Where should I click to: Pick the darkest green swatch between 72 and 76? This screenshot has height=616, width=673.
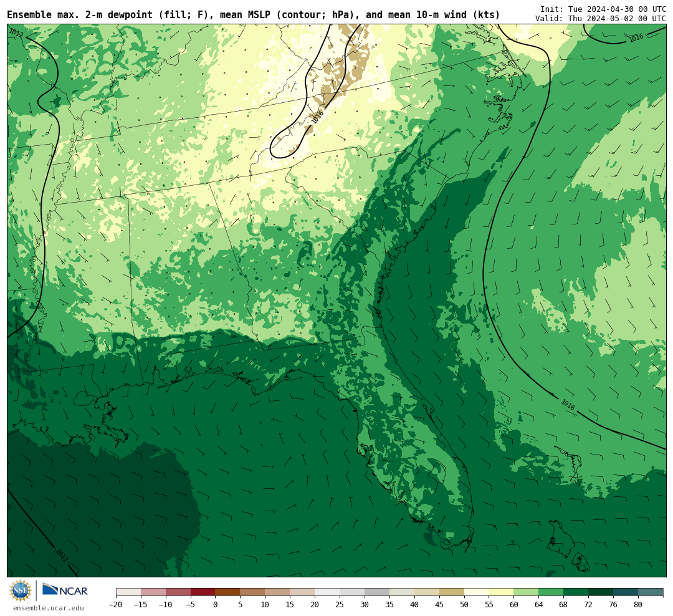click(x=601, y=592)
